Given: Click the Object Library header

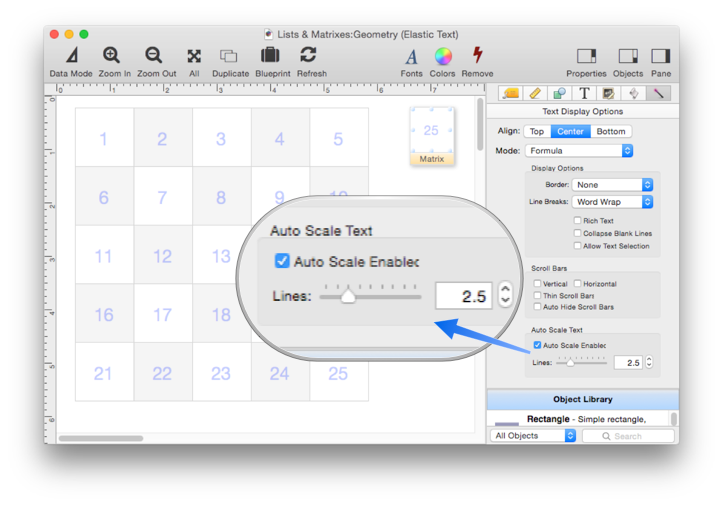Looking at the screenshot, I should point(582,399).
